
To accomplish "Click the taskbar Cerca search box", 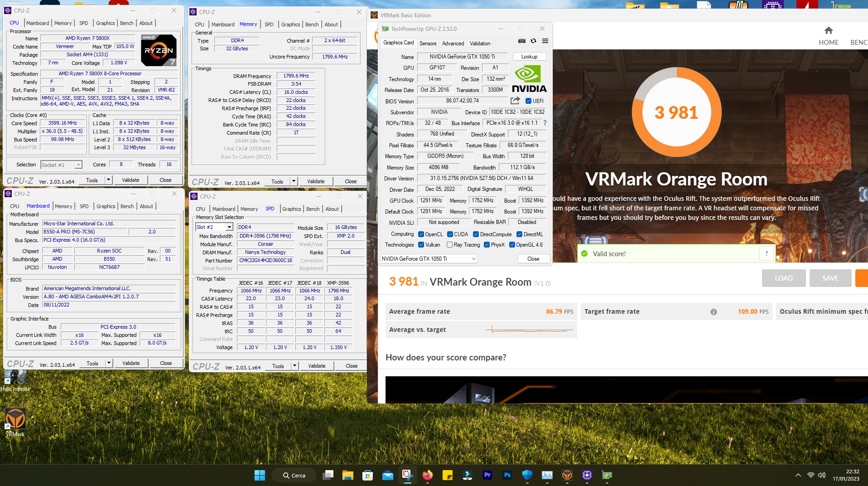I will tap(294, 475).
